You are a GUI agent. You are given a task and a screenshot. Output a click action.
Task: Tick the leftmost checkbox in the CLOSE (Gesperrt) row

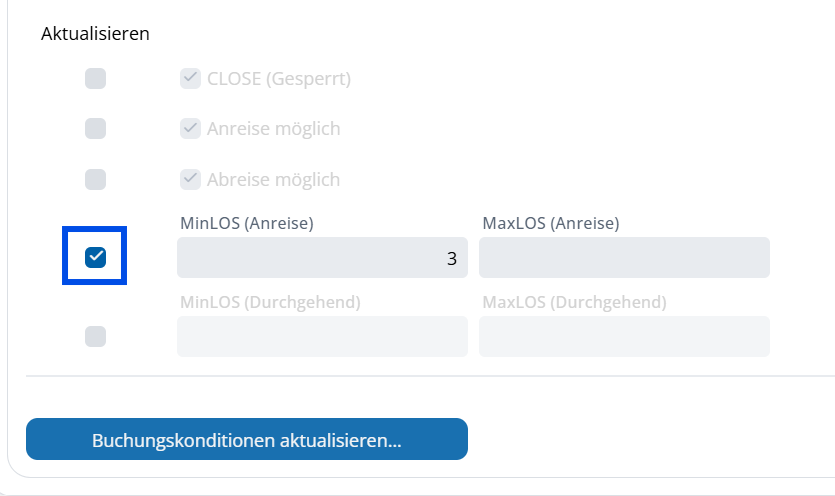point(95,78)
